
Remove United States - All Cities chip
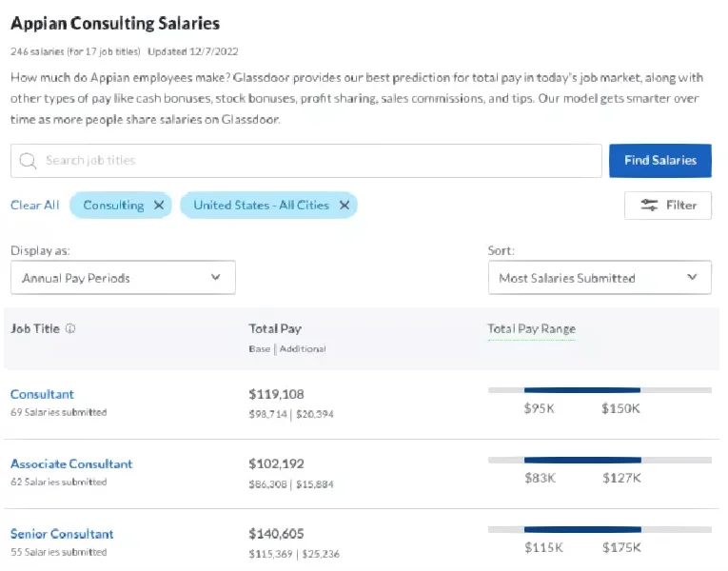[x=344, y=206]
